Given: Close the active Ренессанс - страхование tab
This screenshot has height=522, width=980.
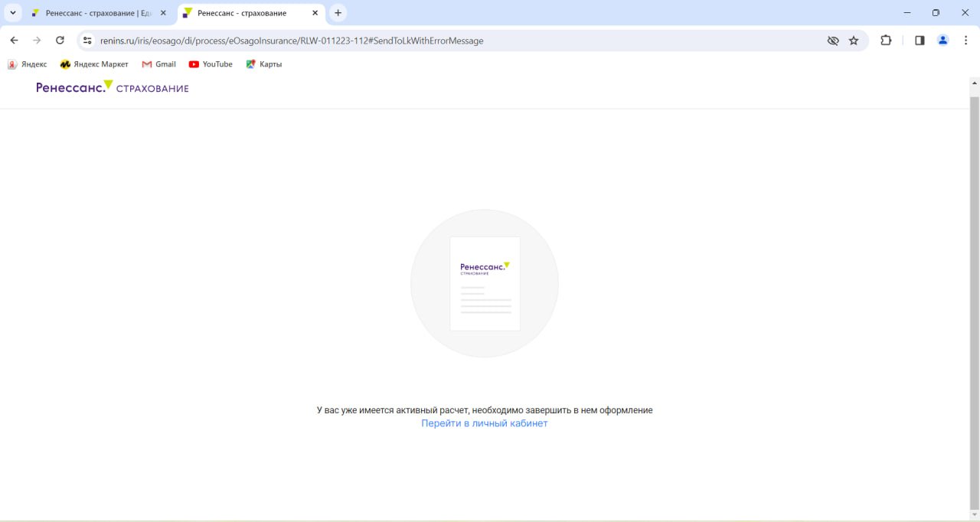Looking at the screenshot, I should 315,13.
